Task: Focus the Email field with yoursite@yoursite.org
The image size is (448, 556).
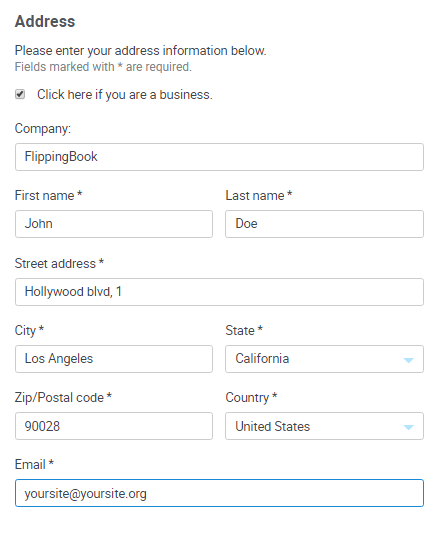Action: click(219, 493)
